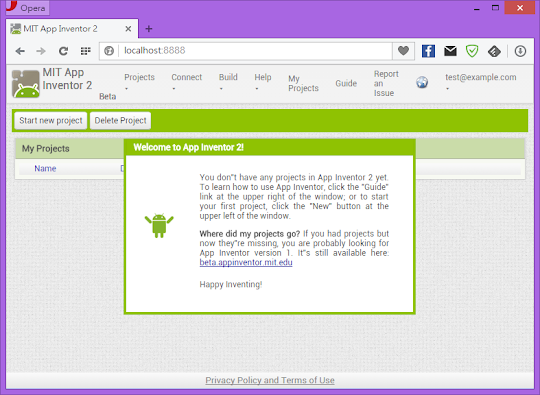Click the diamond-shaped extension icon
The image size is (540, 395).
click(x=494, y=51)
